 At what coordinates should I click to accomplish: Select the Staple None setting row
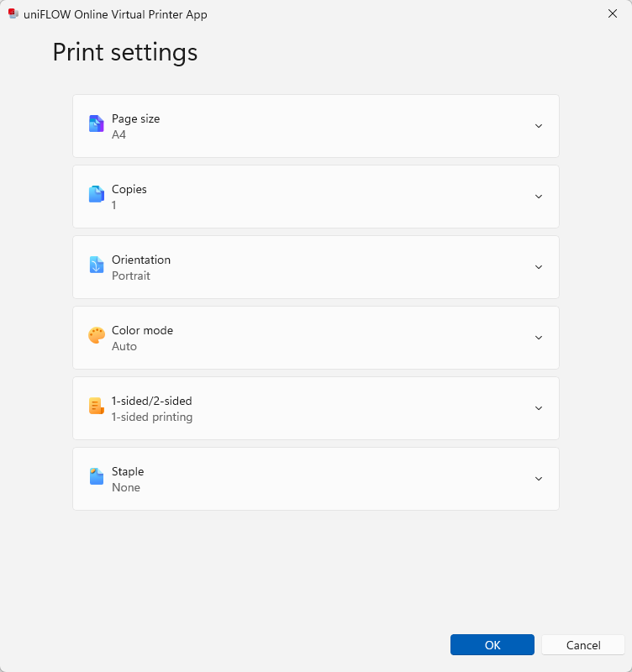point(315,479)
